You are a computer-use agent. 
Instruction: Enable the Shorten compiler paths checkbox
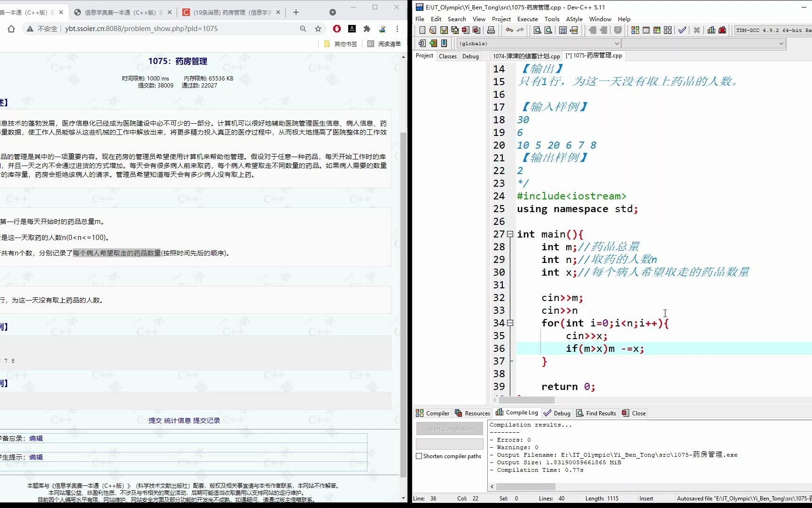click(419, 456)
